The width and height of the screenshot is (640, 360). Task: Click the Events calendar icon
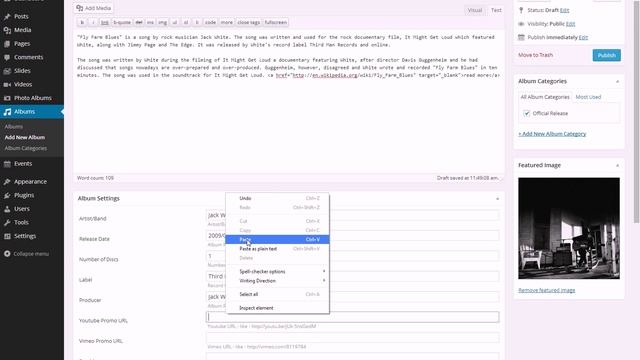[x=7, y=164]
